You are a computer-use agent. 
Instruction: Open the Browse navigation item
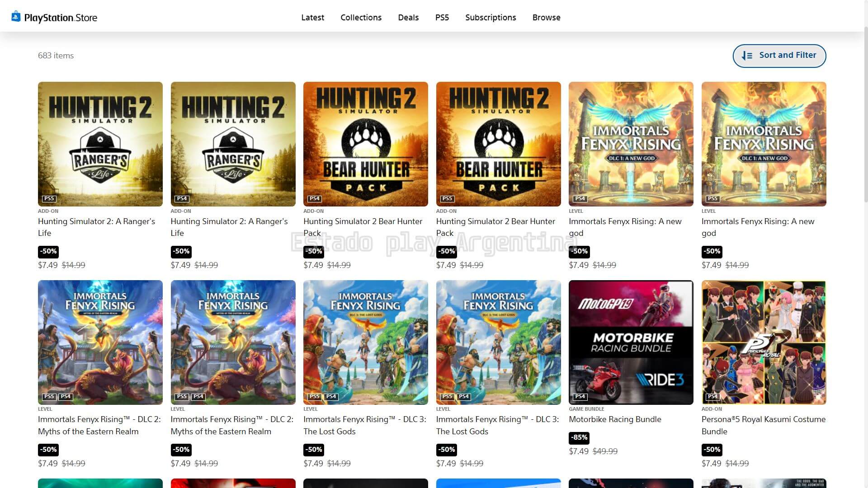pos(546,18)
